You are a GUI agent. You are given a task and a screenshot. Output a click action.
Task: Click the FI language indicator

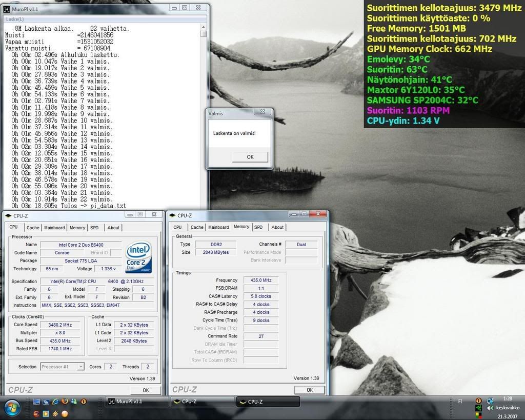(x=460, y=402)
